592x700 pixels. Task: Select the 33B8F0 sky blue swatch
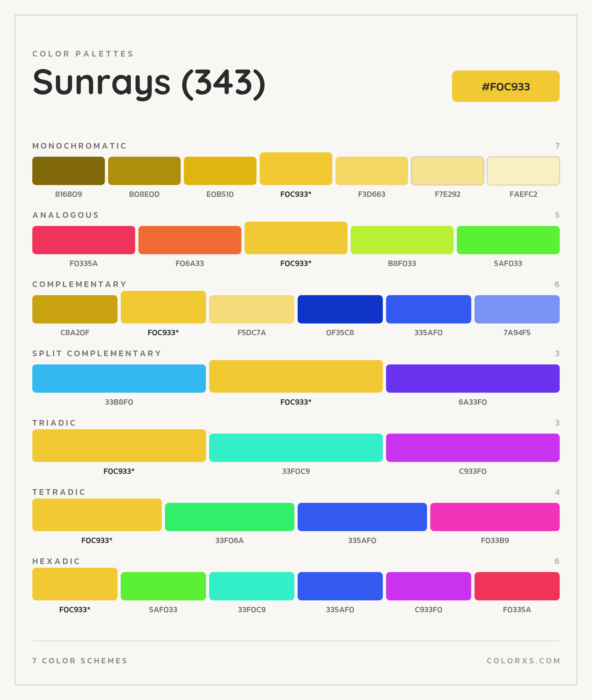click(x=119, y=378)
